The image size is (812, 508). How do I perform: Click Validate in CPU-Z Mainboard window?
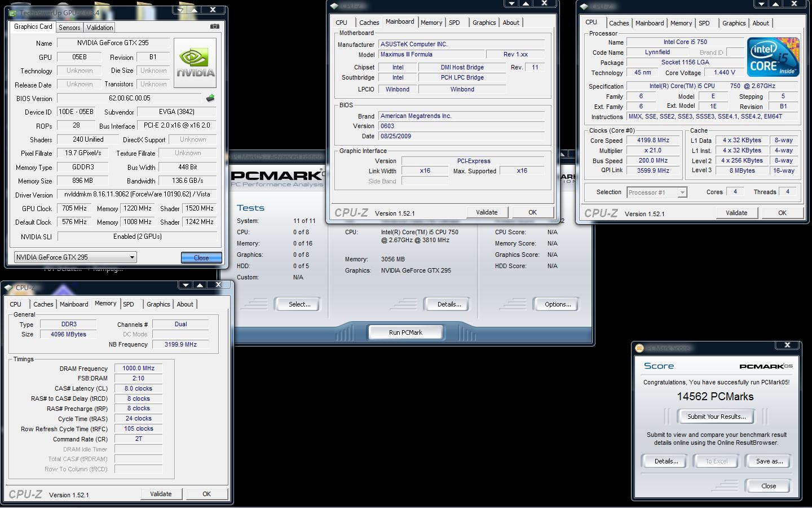[487, 212]
